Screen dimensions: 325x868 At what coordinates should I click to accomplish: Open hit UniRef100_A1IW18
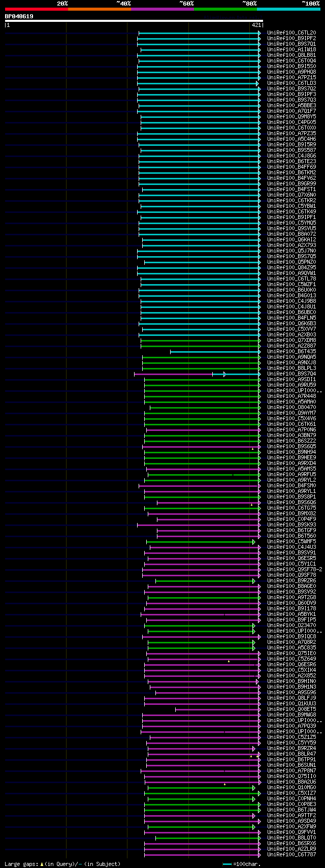pos(291,50)
